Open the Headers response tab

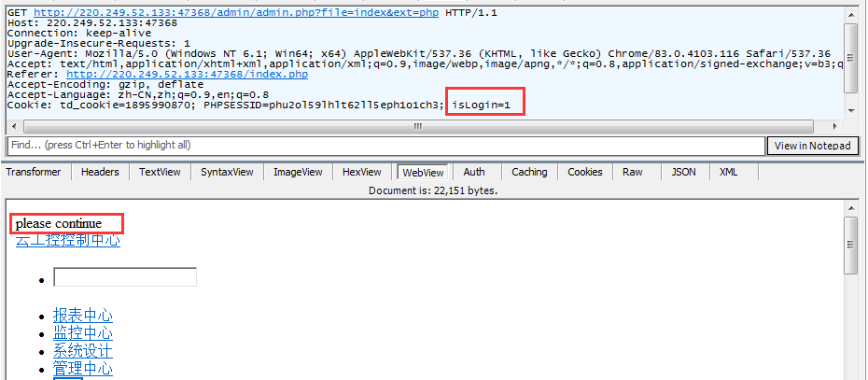[x=100, y=172]
